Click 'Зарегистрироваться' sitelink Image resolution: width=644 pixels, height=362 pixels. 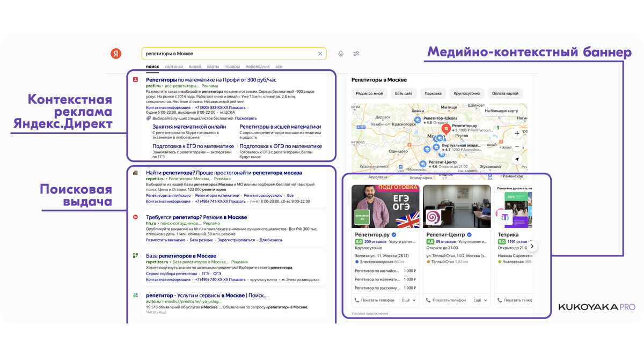[x=236, y=240]
